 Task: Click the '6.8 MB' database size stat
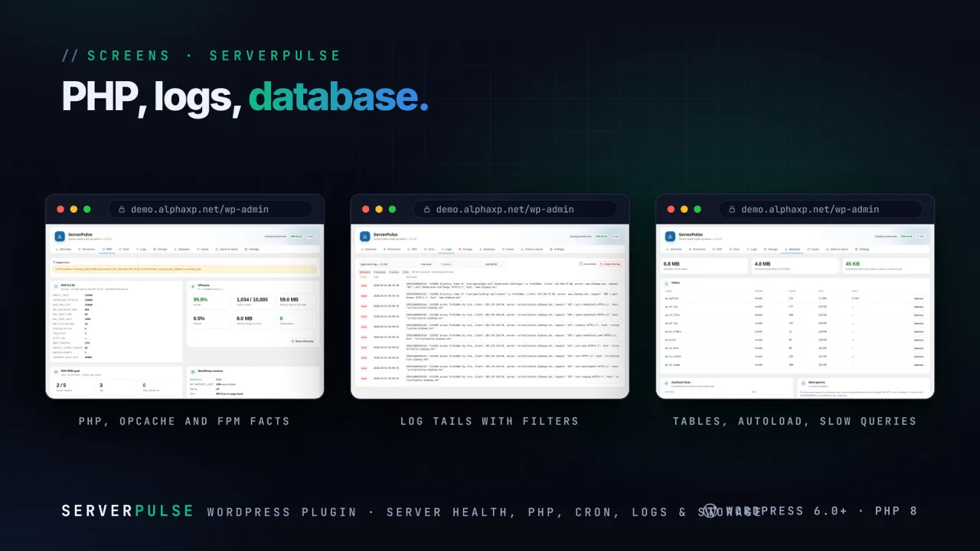pos(673,264)
